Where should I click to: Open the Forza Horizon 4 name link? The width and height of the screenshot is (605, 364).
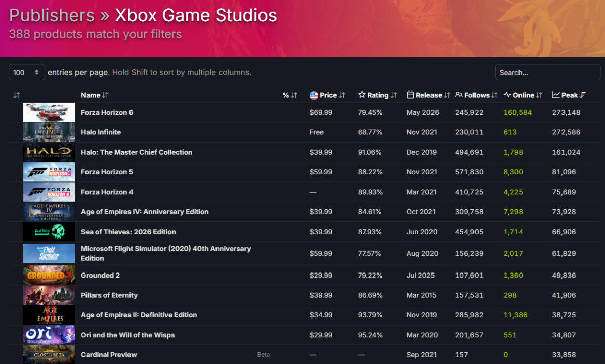click(107, 192)
